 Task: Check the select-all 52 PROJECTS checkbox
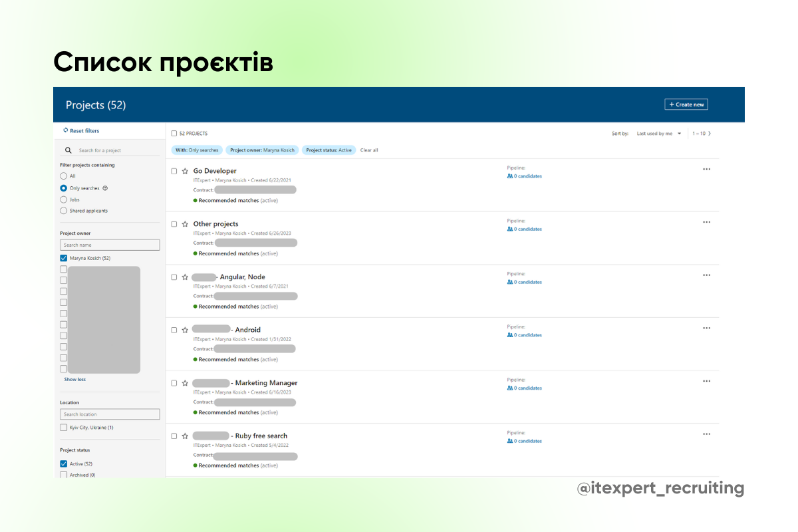[x=174, y=133]
